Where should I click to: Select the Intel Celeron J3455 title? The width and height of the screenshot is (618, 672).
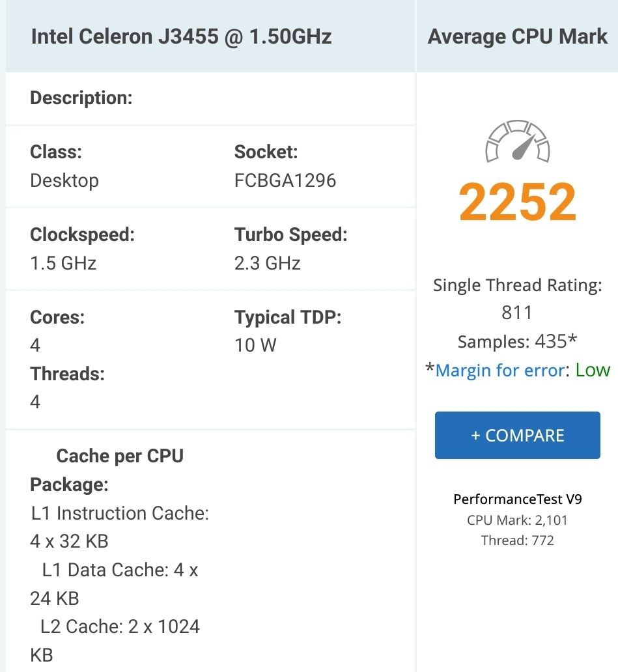pyautogui.click(x=181, y=36)
